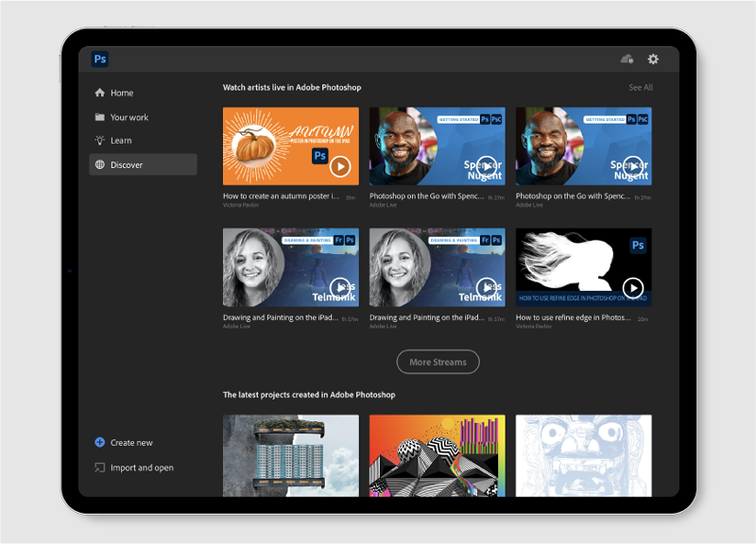
Task: Click the Create new plus icon
Action: click(x=100, y=442)
